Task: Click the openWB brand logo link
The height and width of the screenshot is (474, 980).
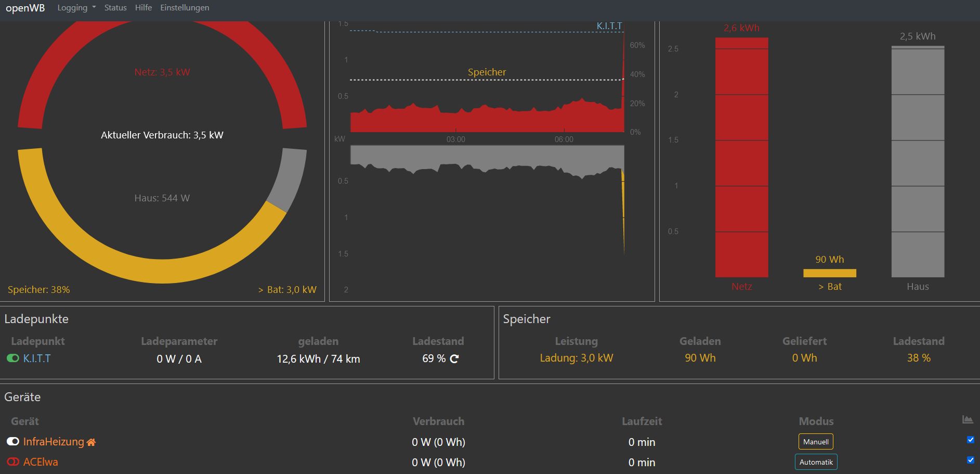Action: (25, 8)
